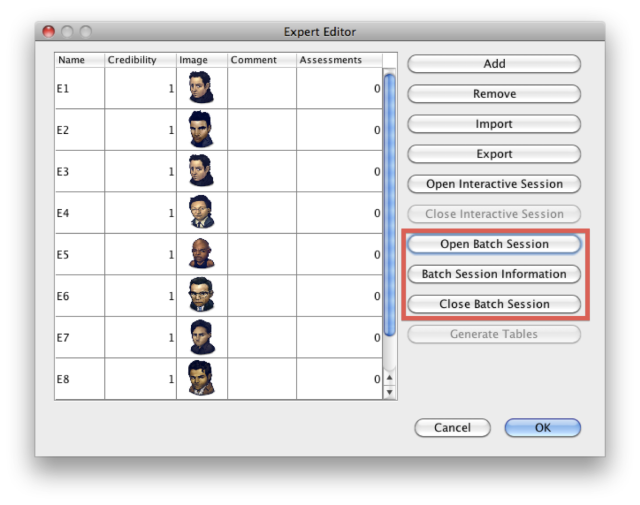Click E8's assessments count

pos(340,379)
